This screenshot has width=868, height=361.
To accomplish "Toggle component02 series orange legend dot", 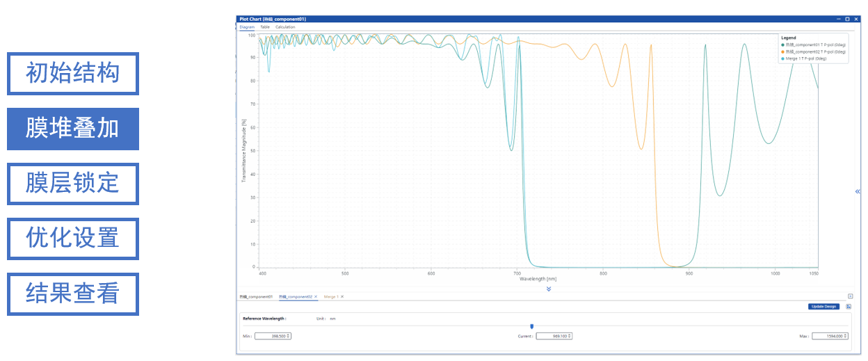I will point(783,51).
